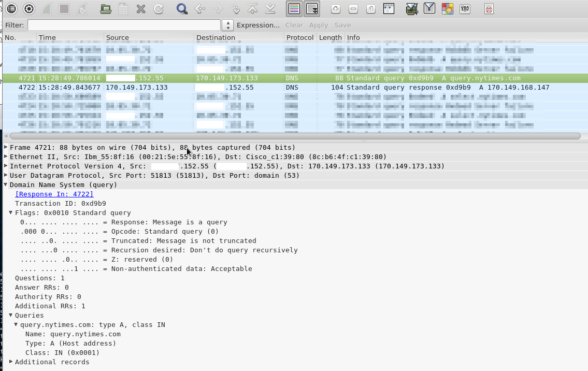This screenshot has width=588, height=371.
Task: Click the Destination column header
Action: [216, 37]
